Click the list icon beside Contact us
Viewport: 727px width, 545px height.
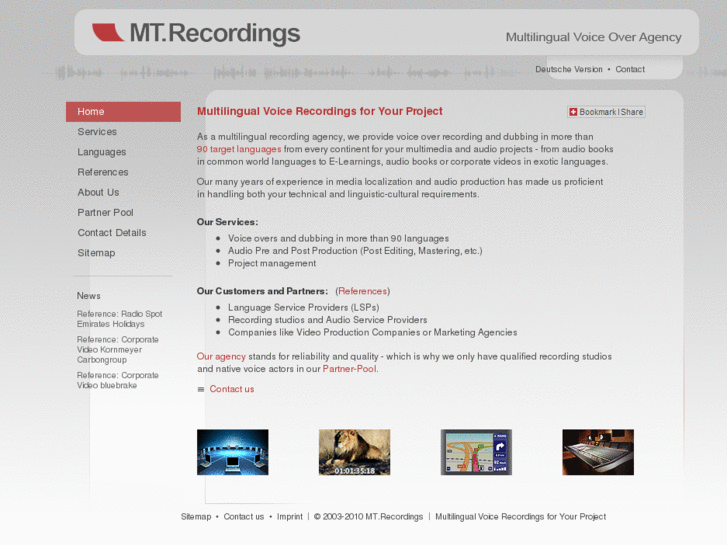pyautogui.click(x=201, y=389)
